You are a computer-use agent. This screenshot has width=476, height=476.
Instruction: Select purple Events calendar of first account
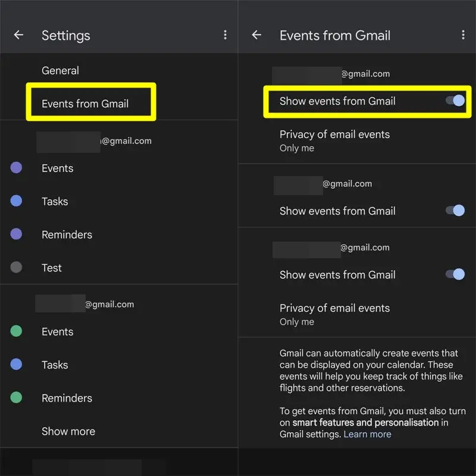pyautogui.click(x=118, y=168)
